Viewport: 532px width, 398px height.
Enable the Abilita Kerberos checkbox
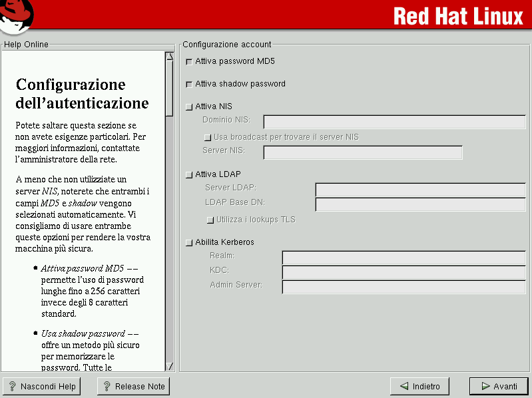[189, 243]
